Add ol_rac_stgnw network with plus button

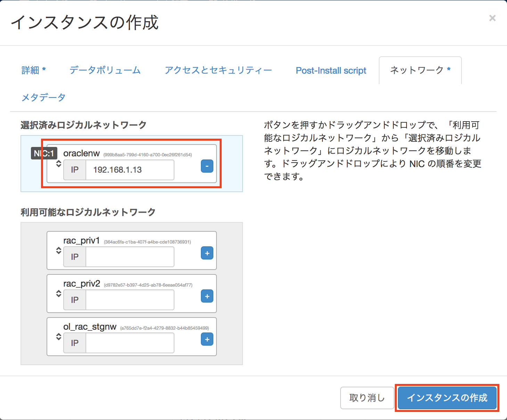207,339
